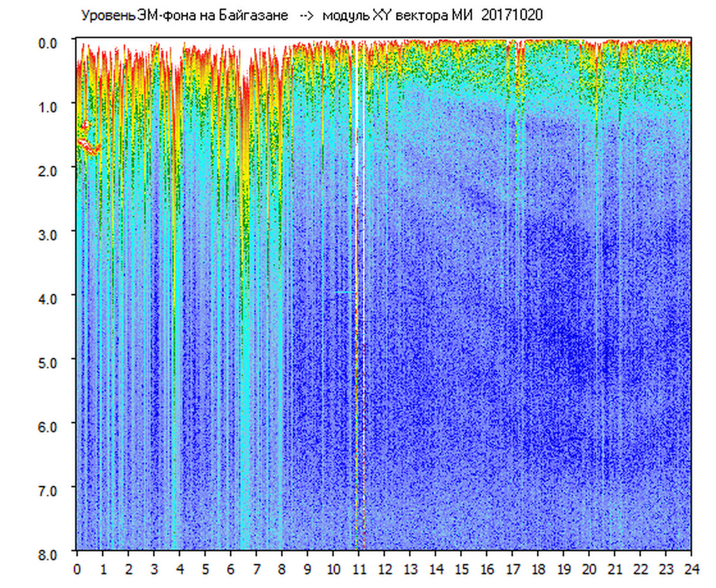Click the y-axis label 0.0
716x588 pixels.
pyautogui.click(x=49, y=42)
